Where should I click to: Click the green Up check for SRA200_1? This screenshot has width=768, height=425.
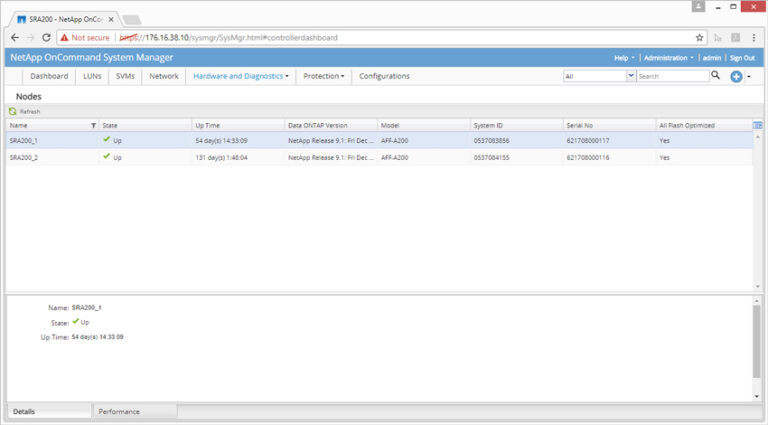point(107,140)
